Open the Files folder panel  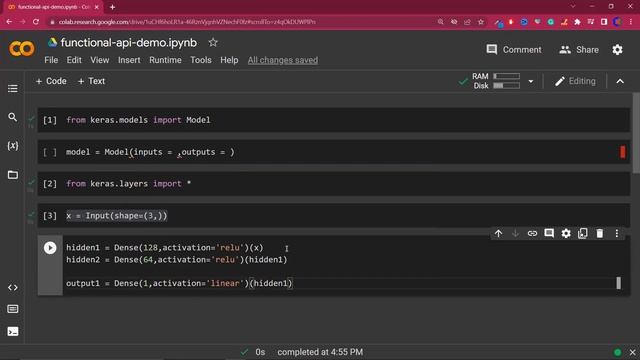pyautogui.click(x=13, y=175)
